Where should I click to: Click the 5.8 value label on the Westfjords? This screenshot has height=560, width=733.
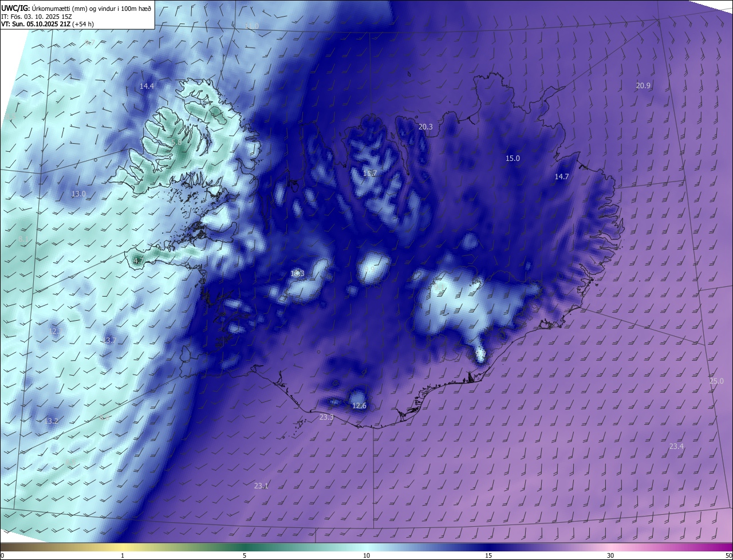pyautogui.click(x=176, y=142)
